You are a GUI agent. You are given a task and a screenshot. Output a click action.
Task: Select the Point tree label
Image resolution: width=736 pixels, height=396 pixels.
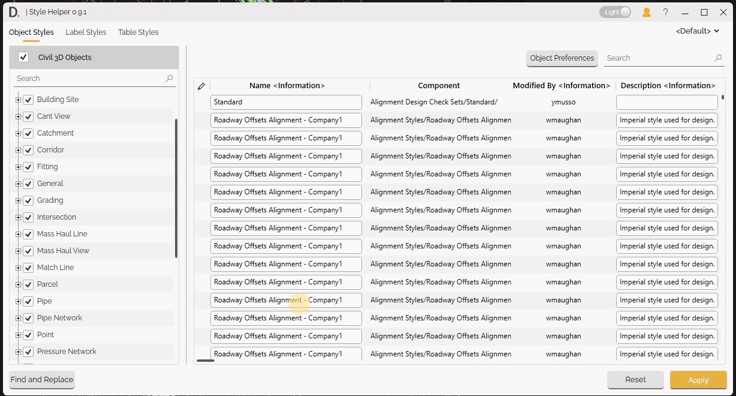45,335
